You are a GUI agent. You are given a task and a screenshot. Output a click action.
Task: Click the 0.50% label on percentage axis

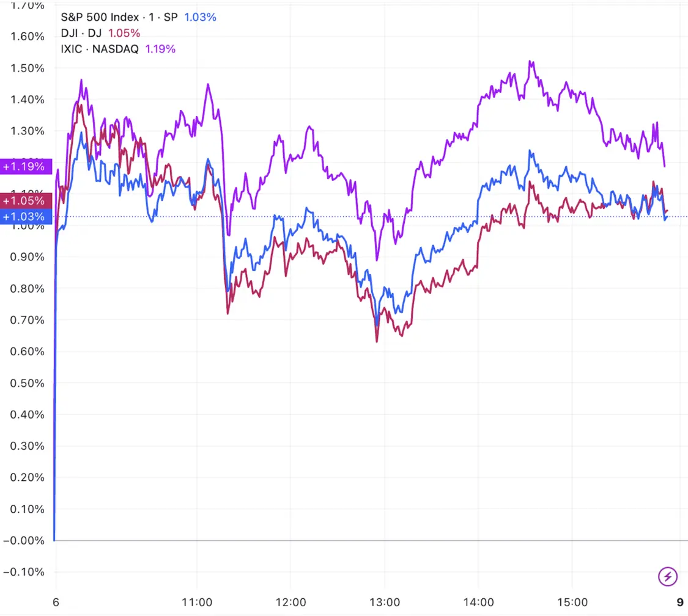28,383
